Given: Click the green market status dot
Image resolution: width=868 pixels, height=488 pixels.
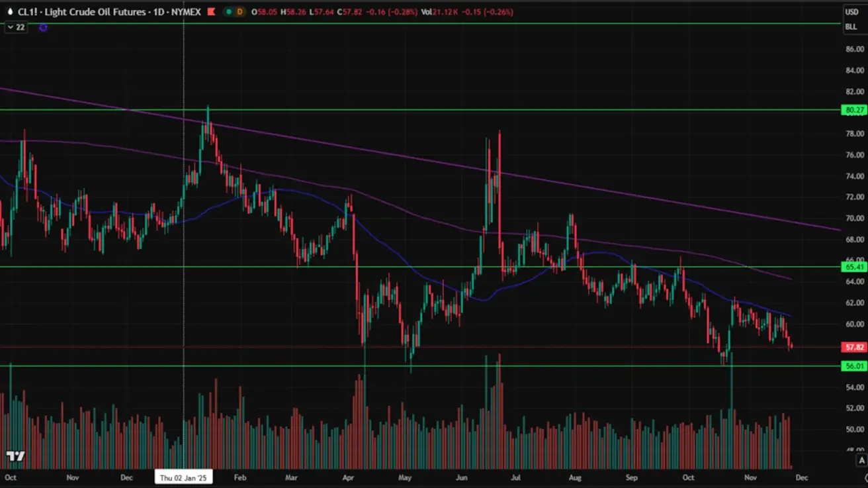Looking at the screenshot, I should (228, 12).
